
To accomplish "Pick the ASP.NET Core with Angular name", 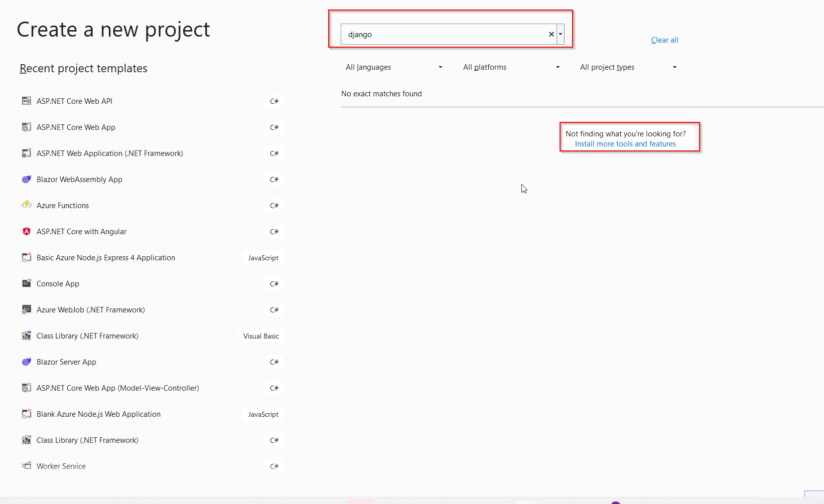I will [81, 231].
